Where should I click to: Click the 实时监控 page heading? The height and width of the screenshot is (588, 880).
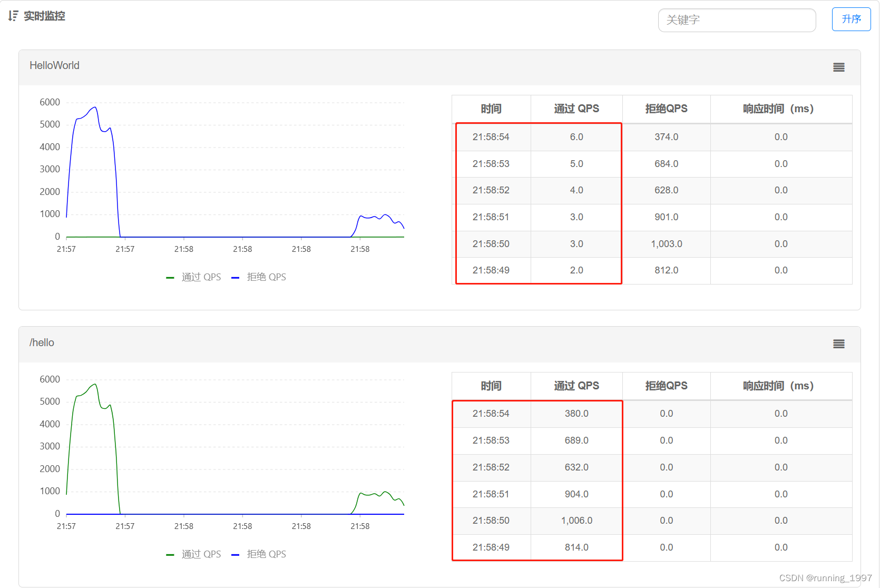(44, 16)
